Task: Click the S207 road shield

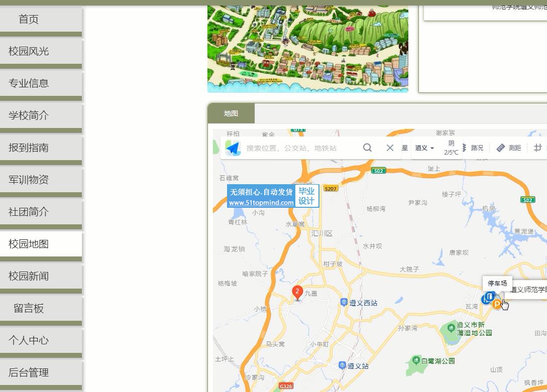Action: pos(331,189)
